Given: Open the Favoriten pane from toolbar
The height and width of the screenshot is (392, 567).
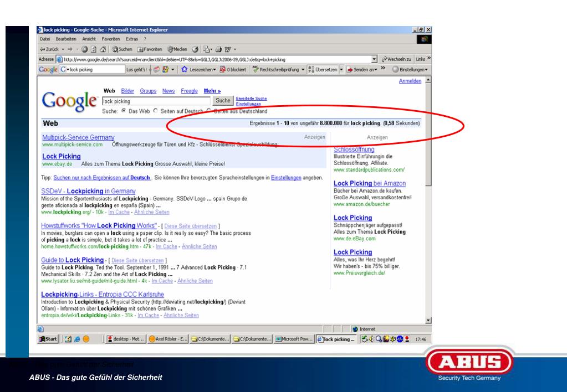Looking at the screenshot, I should pos(150,49).
